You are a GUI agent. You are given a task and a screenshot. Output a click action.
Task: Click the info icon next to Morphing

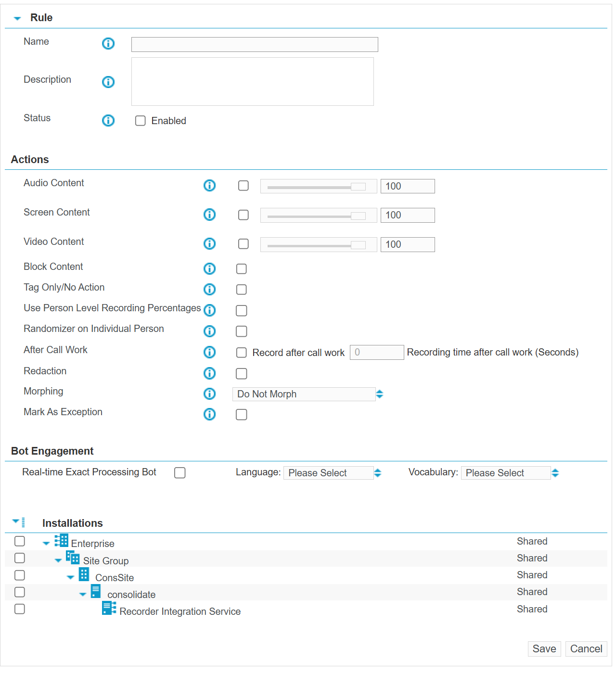coord(209,394)
